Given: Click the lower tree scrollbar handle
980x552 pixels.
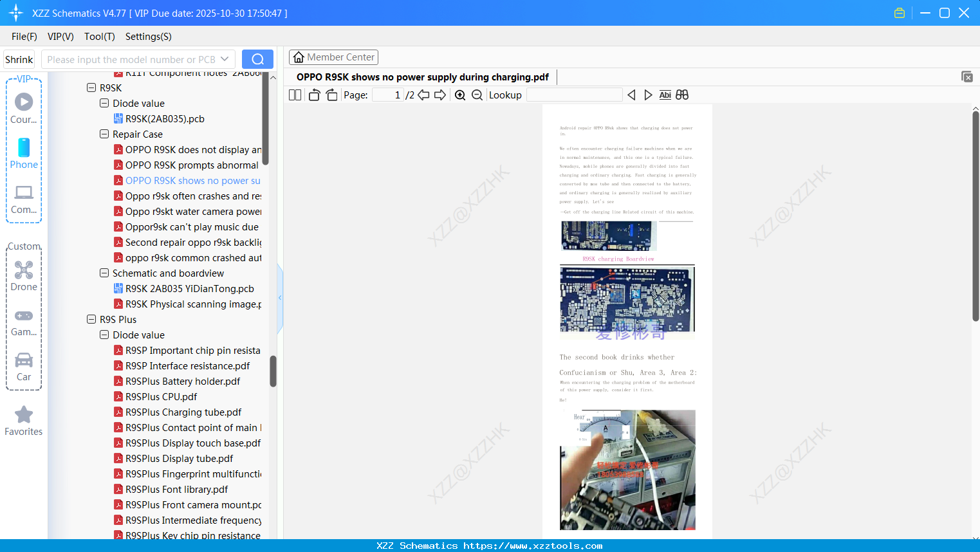Looking at the screenshot, I should (273, 371).
